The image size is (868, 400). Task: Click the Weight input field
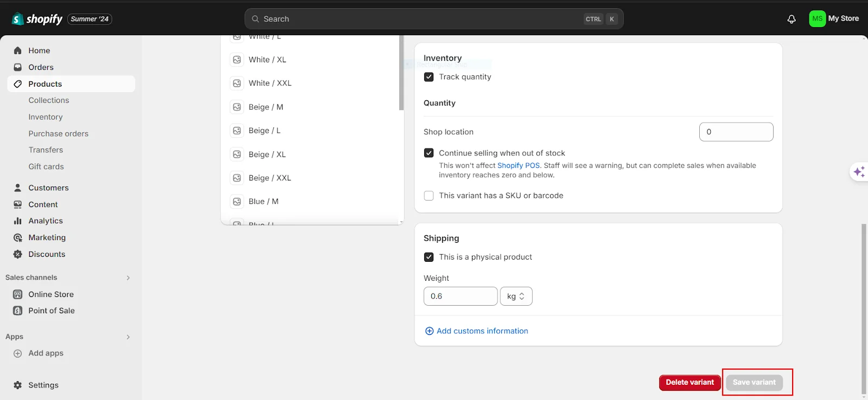click(x=461, y=296)
